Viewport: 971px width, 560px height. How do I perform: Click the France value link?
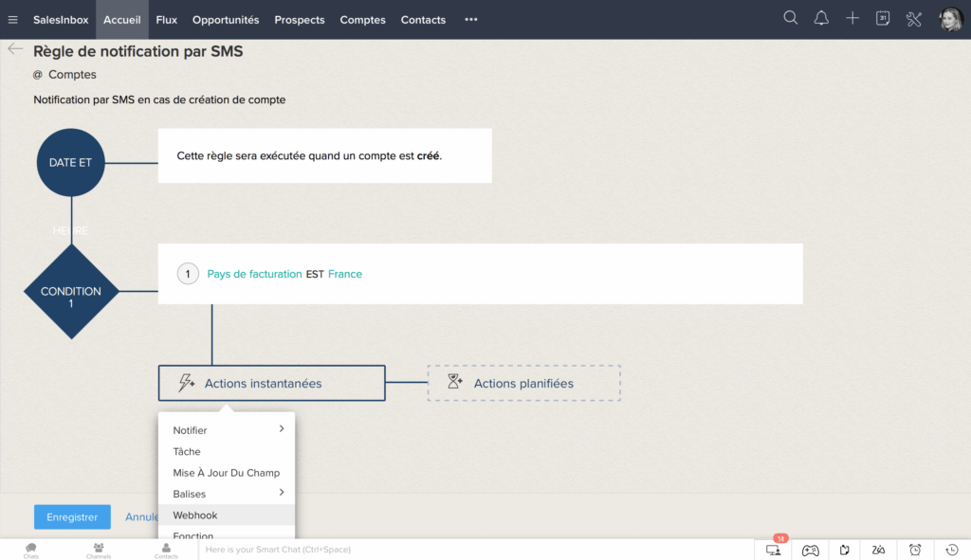[x=345, y=274]
